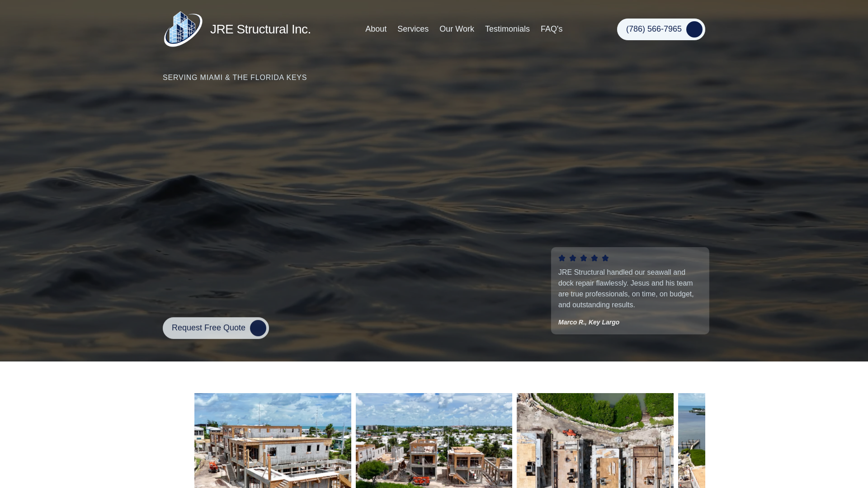Click the round icon in Request Free Quote

click(x=258, y=328)
